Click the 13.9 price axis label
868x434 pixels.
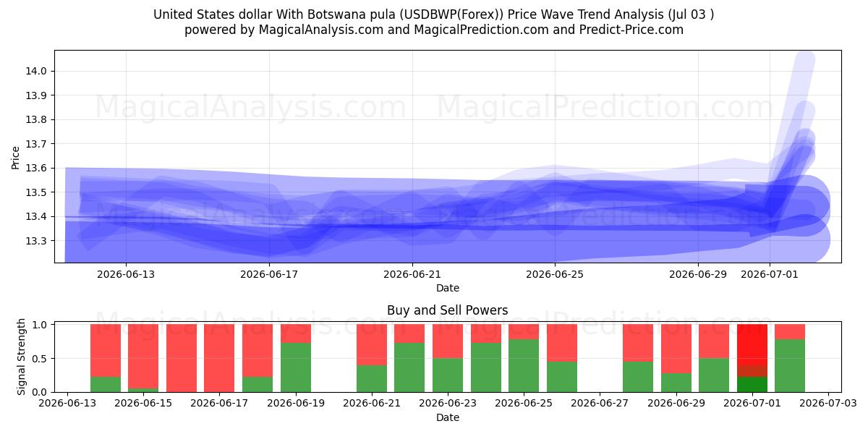click(x=36, y=95)
